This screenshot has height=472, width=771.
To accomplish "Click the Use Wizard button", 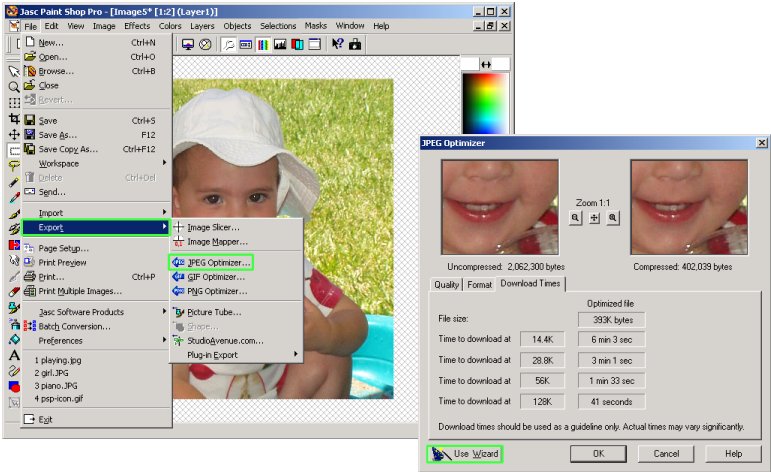I will pos(465,454).
